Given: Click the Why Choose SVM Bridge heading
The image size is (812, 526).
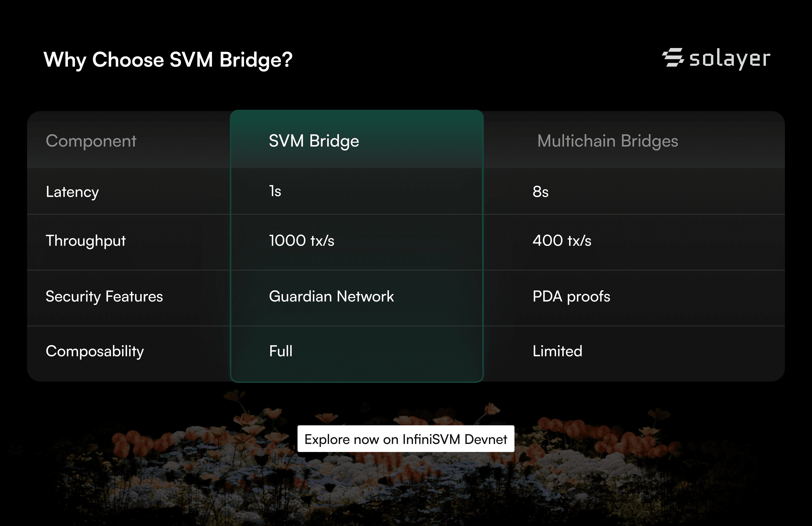Looking at the screenshot, I should pyautogui.click(x=168, y=60).
